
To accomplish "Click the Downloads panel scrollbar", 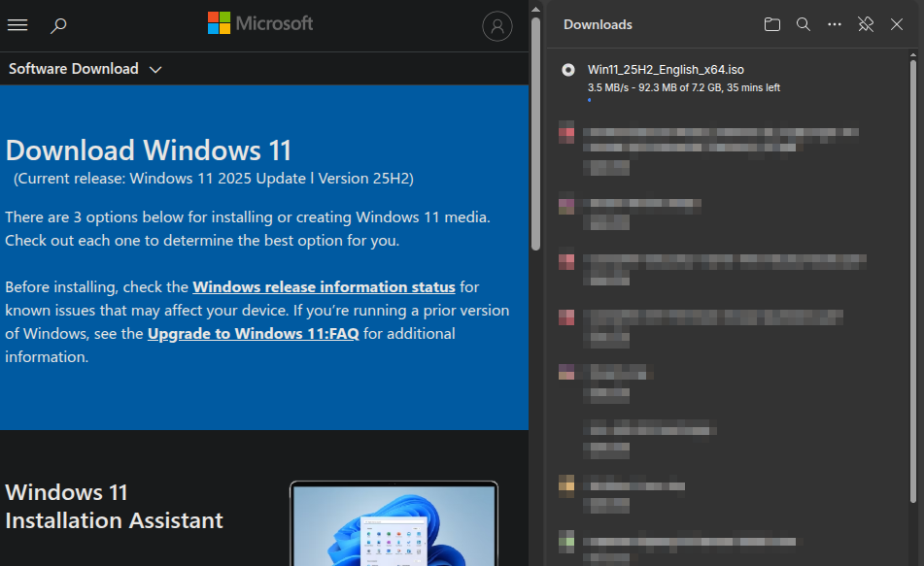I will pos(913,282).
